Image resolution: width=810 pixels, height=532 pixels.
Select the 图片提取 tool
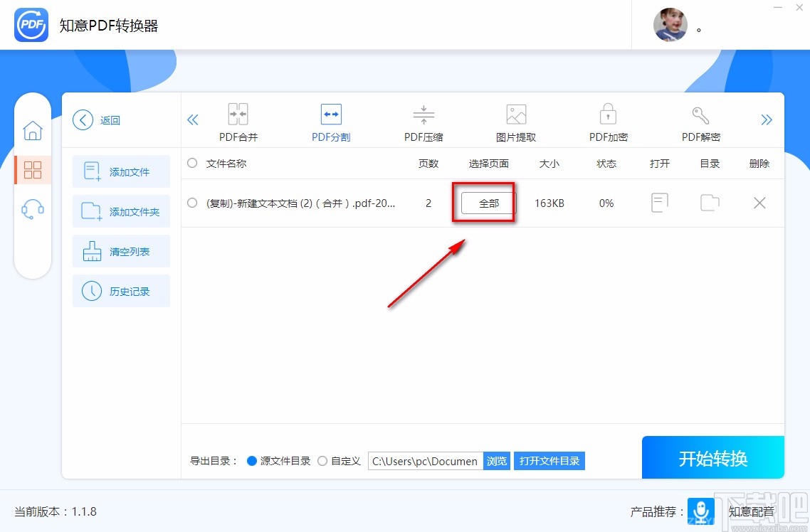(x=515, y=121)
